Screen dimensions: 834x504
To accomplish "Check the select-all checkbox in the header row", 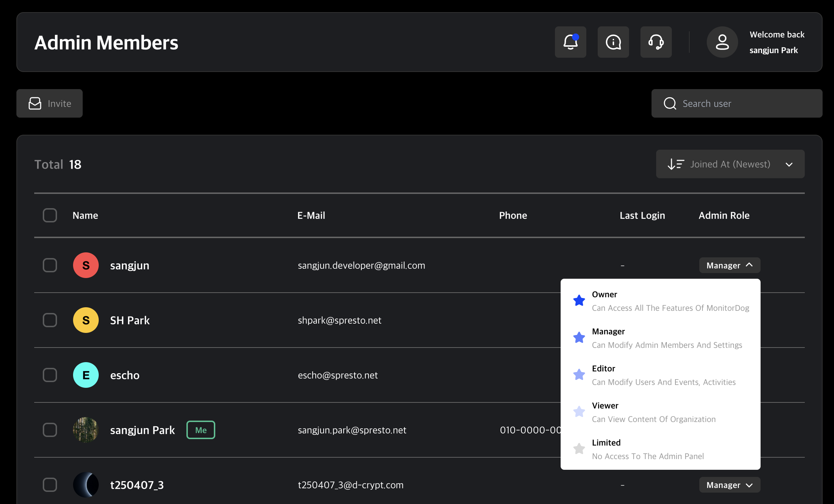I will pos(50,215).
